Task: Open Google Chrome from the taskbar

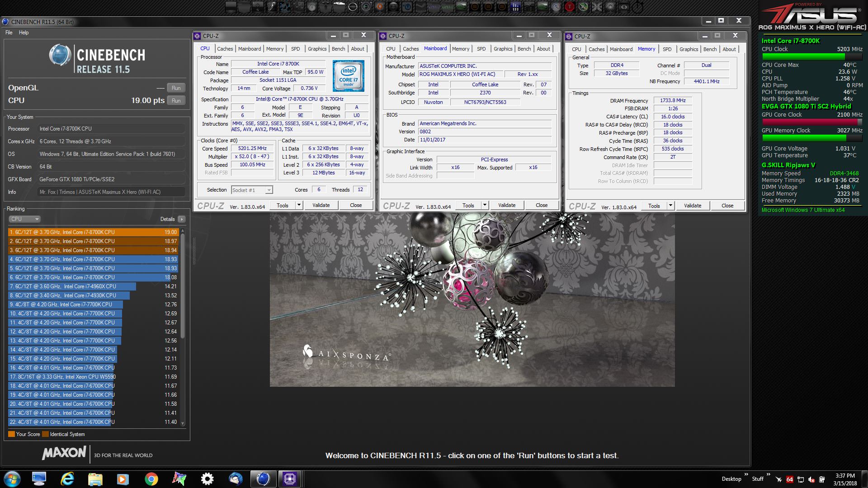Action: coord(151,479)
